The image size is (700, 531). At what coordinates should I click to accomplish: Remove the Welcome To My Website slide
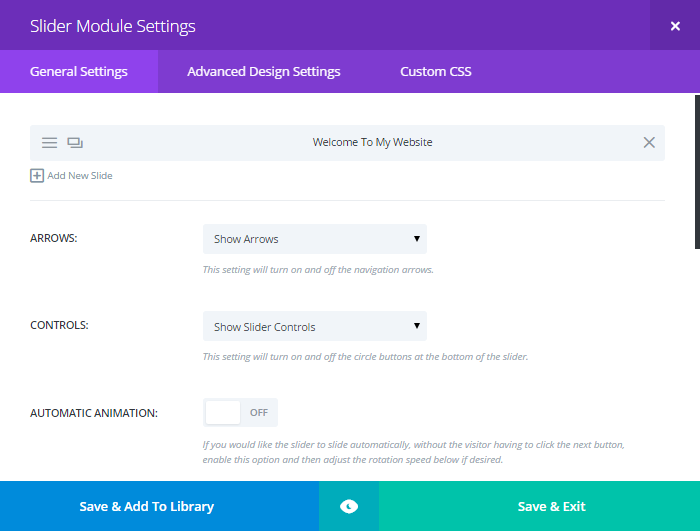(649, 142)
